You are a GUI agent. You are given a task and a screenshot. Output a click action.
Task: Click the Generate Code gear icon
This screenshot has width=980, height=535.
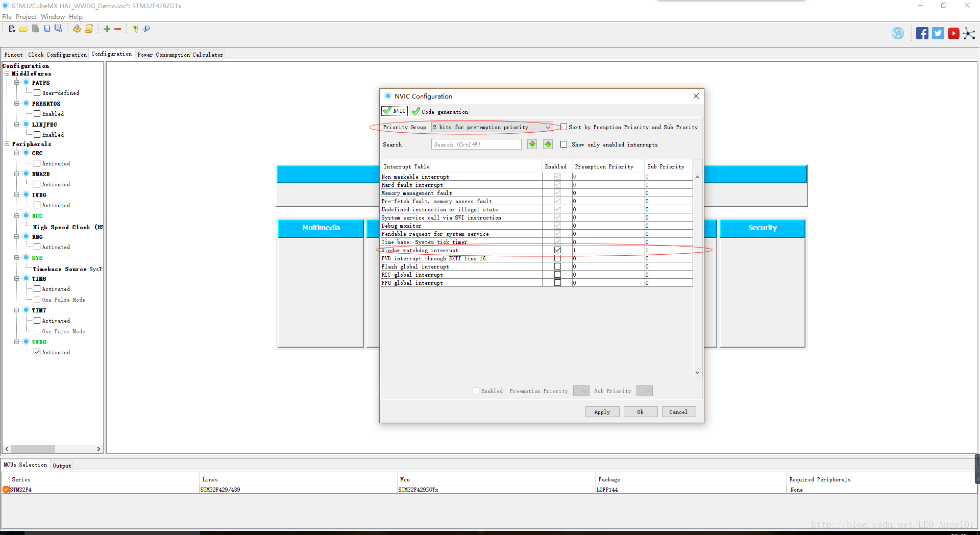pos(77,29)
